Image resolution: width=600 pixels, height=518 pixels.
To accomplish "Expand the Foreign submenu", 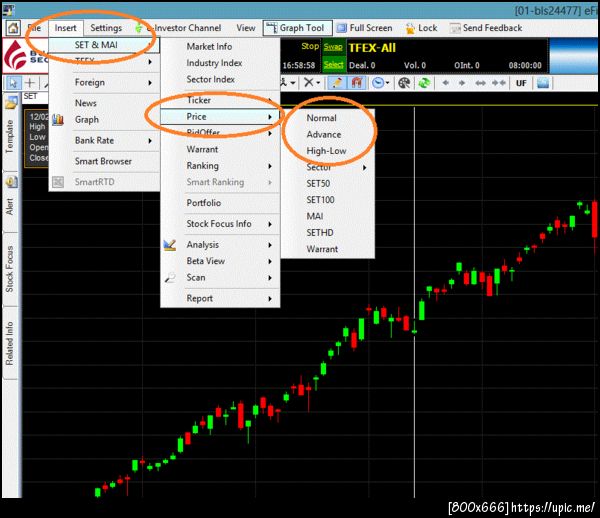I will (x=104, y=83).
